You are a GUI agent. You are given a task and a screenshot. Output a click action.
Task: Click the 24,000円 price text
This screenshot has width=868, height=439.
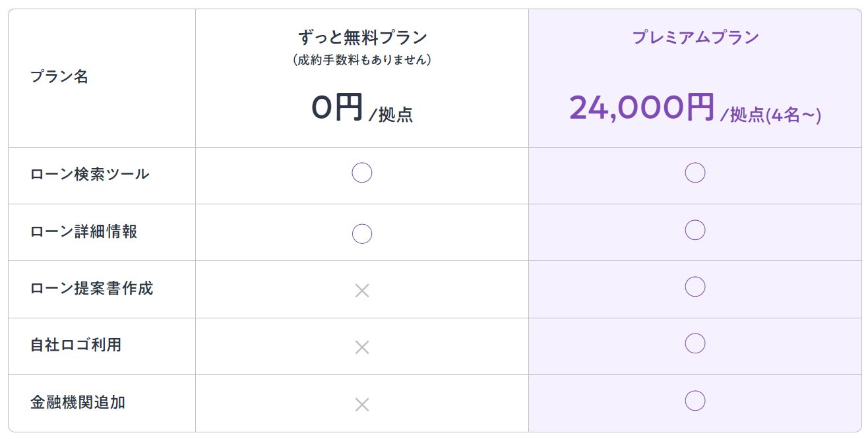click(x=642, y=107)
